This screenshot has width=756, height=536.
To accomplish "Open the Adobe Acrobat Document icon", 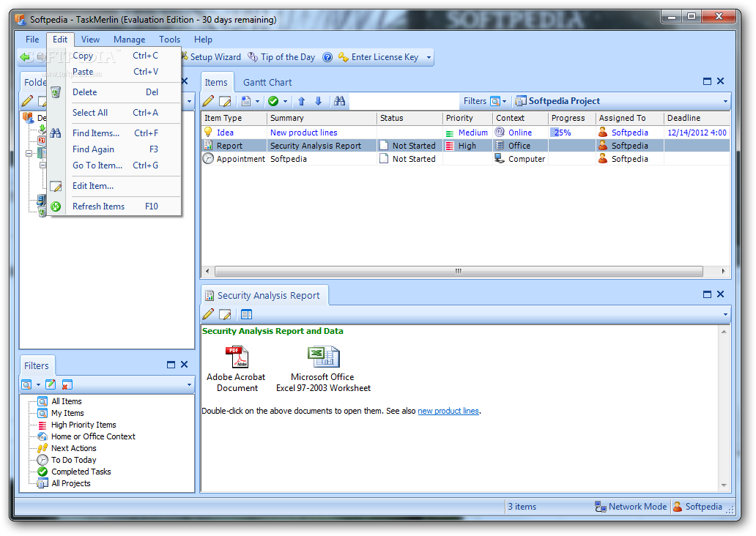I will 236,357.
